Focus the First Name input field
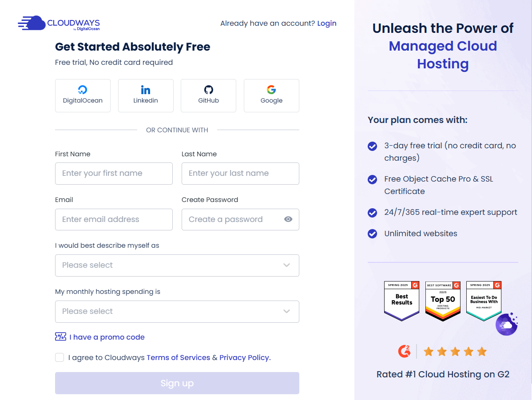This screenshot has height=400, width=532. coord(114,174)
